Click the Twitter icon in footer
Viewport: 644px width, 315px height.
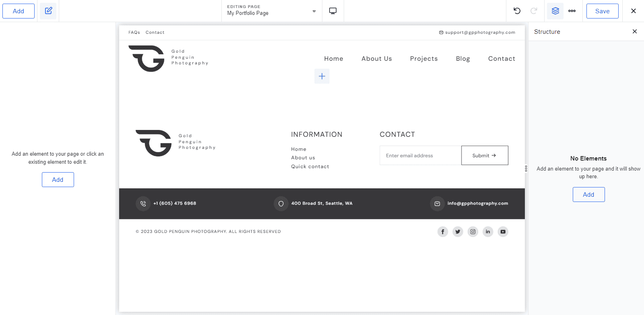tap(458, 232)
